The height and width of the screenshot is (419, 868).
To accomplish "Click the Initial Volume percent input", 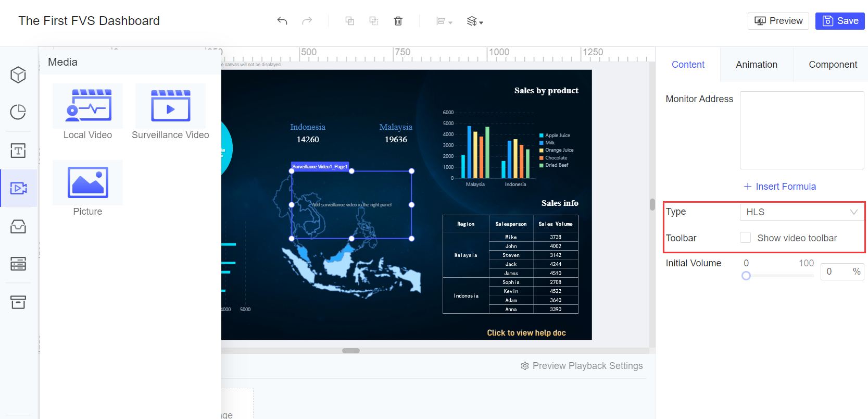I will tap(842, 272).
